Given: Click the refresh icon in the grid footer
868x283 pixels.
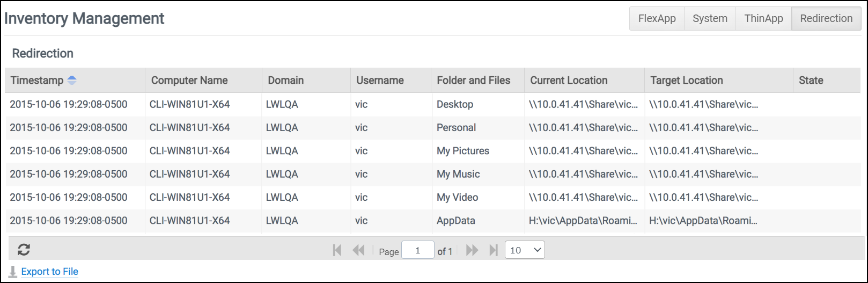Looking at the screenshot, I should [24, 250].
